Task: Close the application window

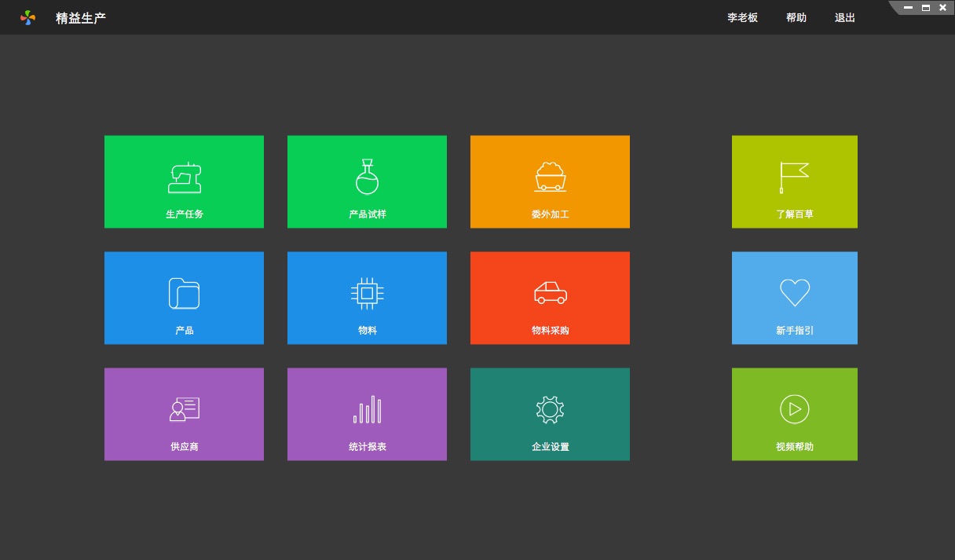Action: tap(942, 8)
